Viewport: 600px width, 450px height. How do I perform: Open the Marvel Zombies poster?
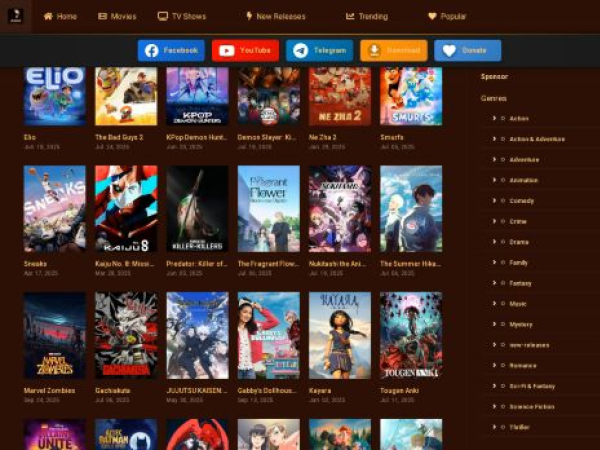(54, 335)
